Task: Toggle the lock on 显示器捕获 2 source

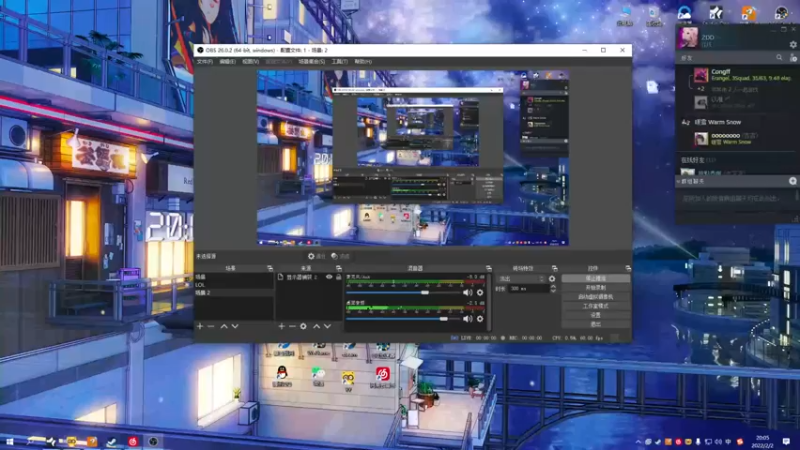Action: point(339,277)
